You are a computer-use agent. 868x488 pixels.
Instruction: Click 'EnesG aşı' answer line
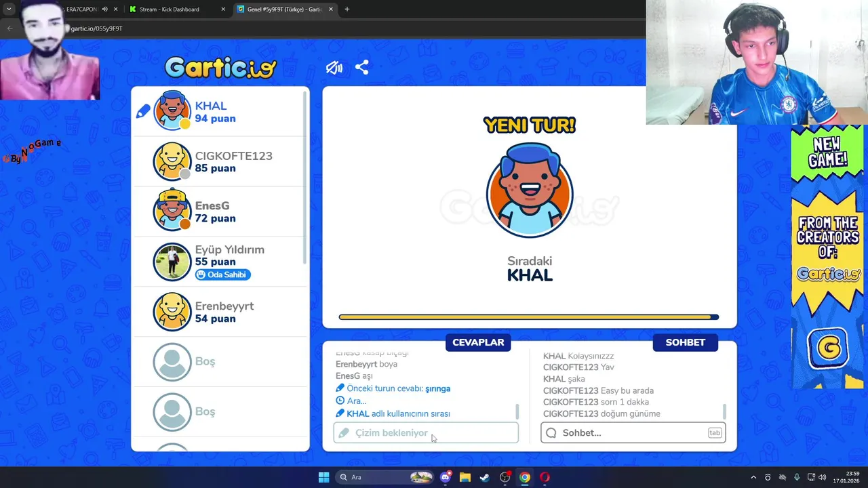tap(355, 375)
